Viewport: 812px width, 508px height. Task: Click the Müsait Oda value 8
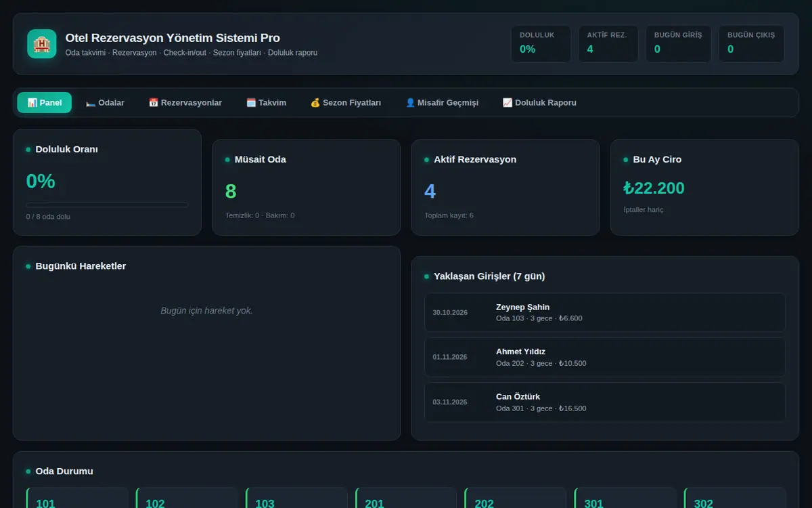231,192
